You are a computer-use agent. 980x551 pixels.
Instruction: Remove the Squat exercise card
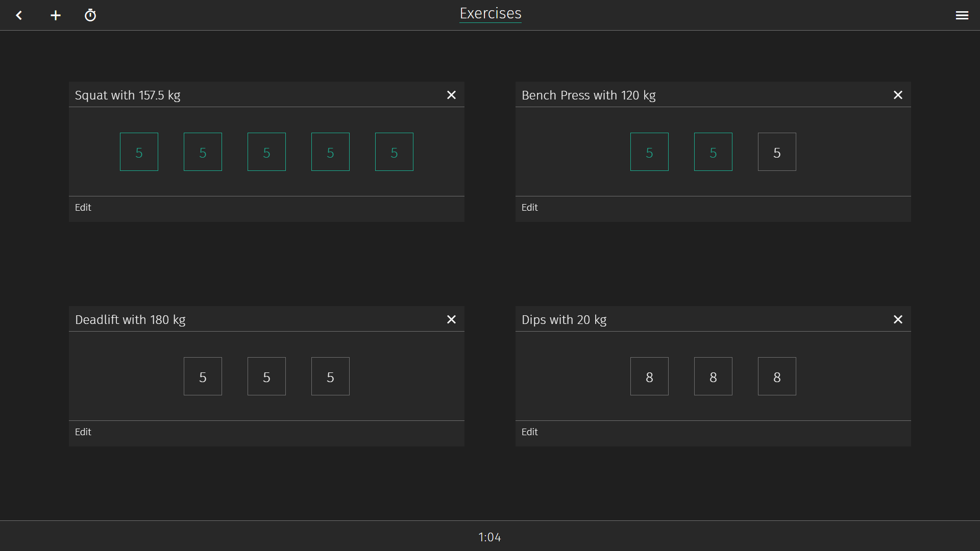pos(451,95)
